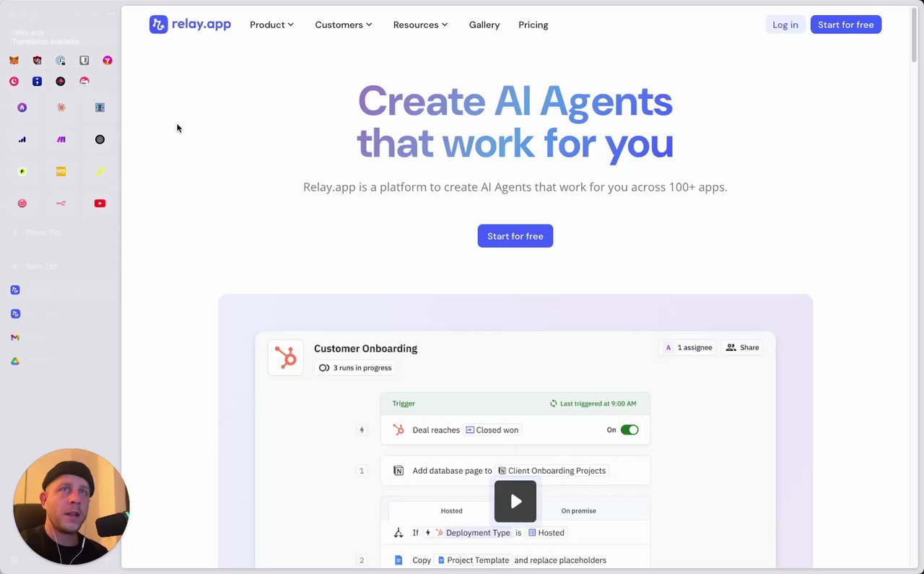Viewport: 924px width, 574px height.
Task: Open the 1Password extension icon
Action: pyautogui.click(x=61, y=61)
